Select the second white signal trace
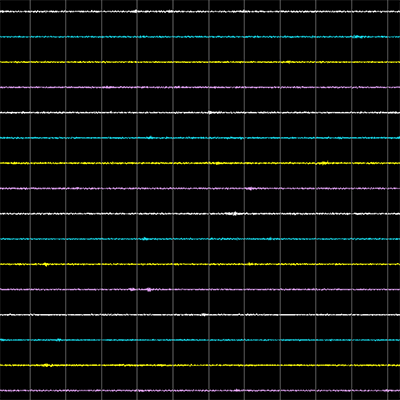The width and height of the screenshot is (400, 400). click(x=200, y=113)
